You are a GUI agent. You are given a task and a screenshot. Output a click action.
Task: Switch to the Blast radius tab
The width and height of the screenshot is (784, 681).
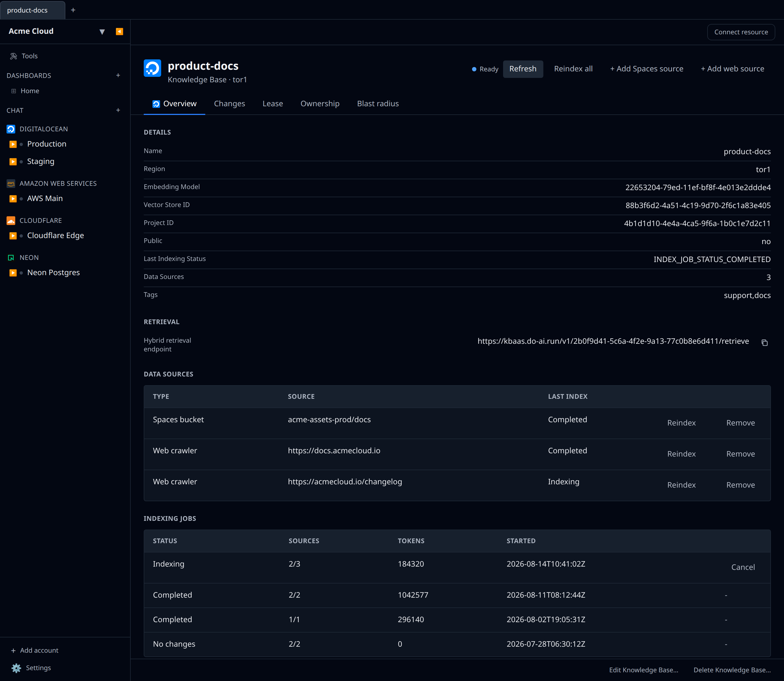[378, 104]
